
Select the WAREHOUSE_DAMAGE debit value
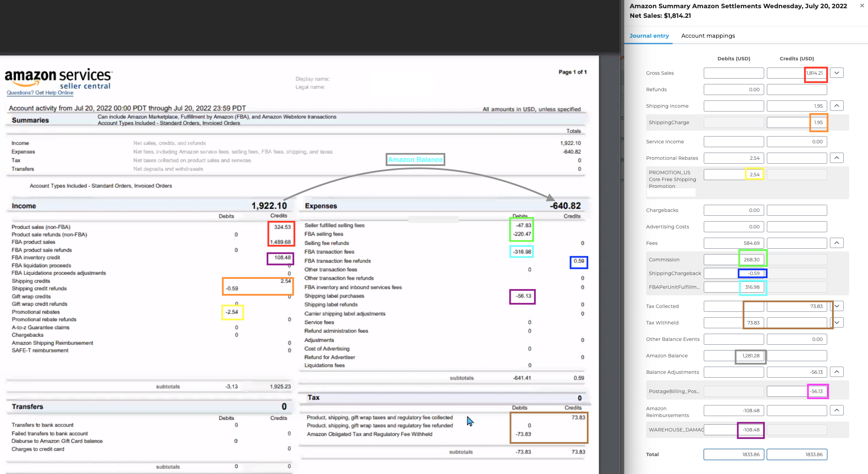[x=734, y=430]
